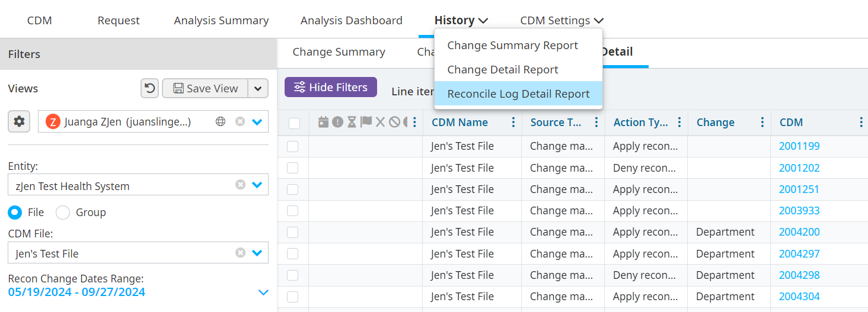Open CDM link 2004200
868x312 pixels.
(799, 232)
